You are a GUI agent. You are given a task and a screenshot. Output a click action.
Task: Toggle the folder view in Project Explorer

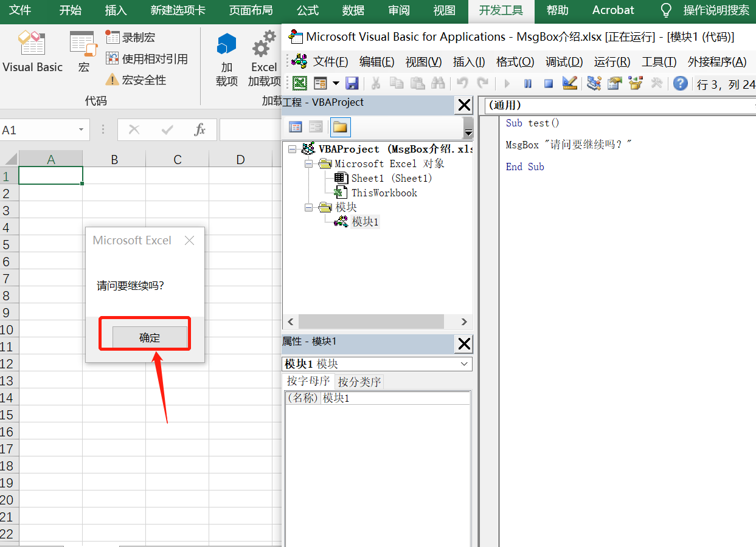340,127
